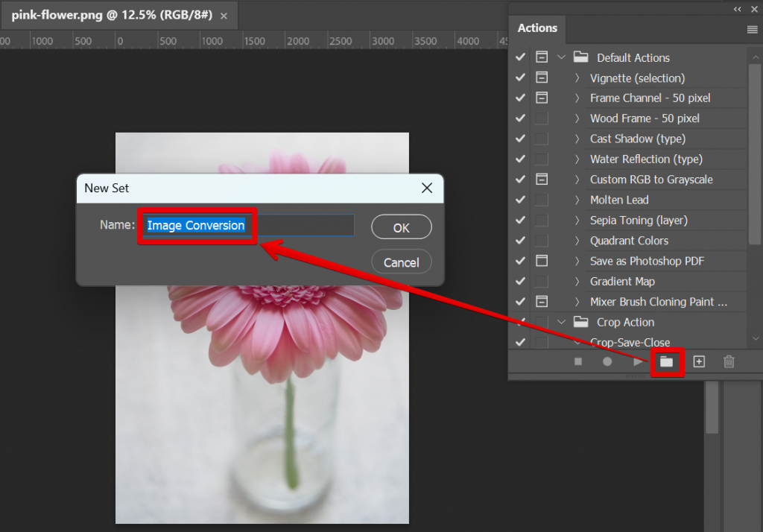Enable dialog toggle for Vignette (selection)
This screenshot has width=763, height=532.
coord(541,77)
